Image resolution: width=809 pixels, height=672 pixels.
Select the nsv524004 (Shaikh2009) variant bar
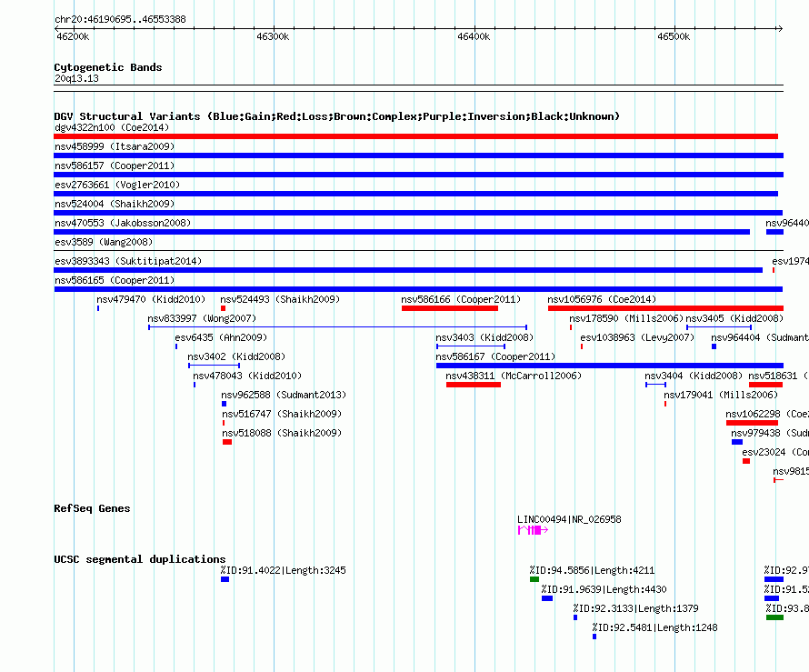click(x=418, y=213)
